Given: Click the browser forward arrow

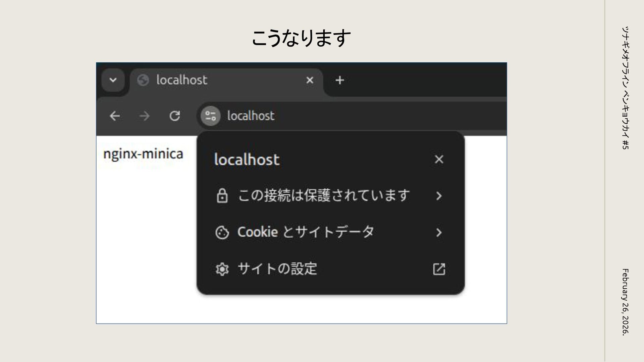Looking at the screenshot, I should pos(145,116).
